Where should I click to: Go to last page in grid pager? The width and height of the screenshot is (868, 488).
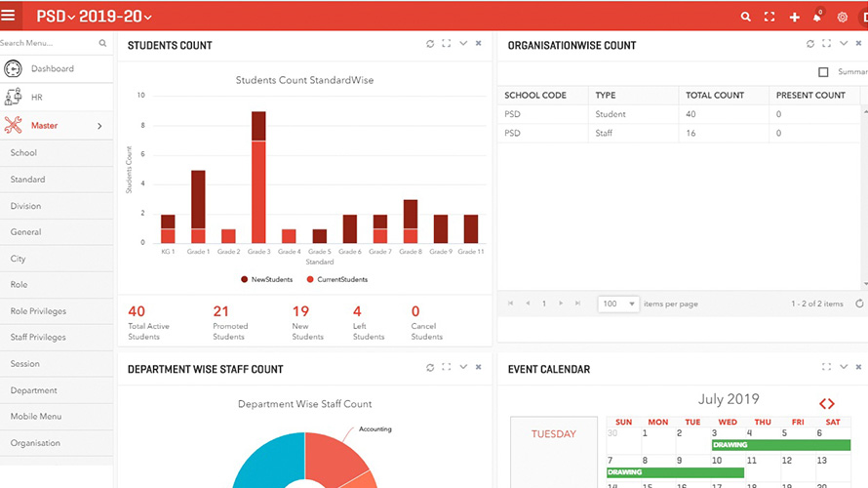[577, 303]
